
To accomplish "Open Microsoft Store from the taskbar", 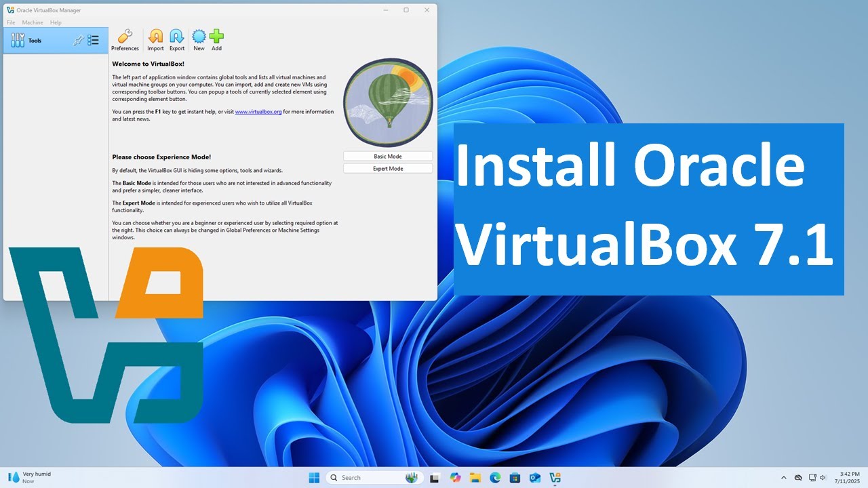I will [515, 478].
